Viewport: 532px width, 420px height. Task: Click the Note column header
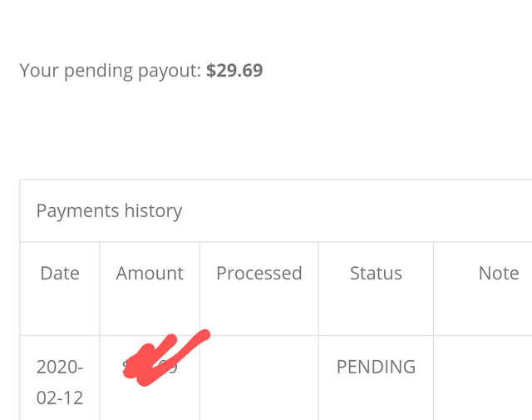pyautogui.click(x=499, y=274)
